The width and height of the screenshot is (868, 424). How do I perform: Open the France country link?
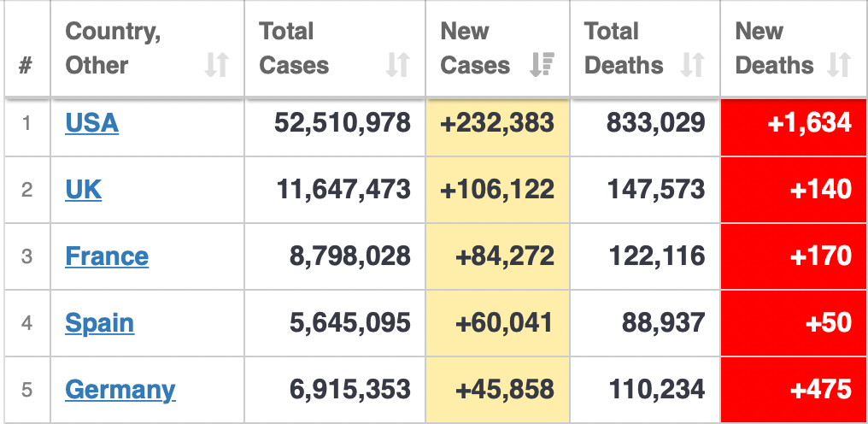tap(107, 256)
